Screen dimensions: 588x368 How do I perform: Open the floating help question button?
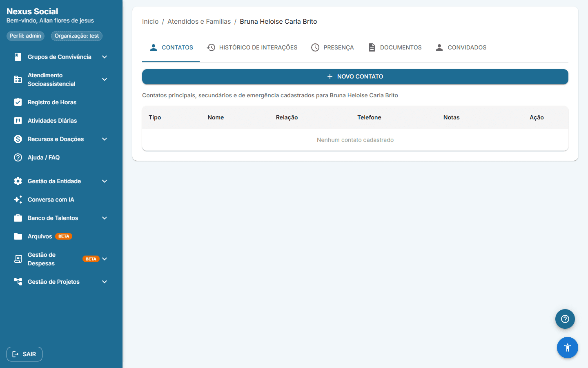point(565,319)
